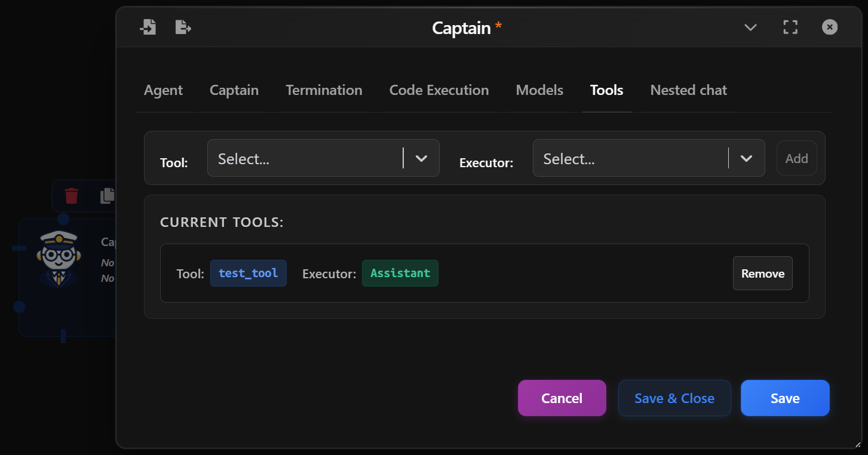Import an agent configuration file

tap(148, 26)
